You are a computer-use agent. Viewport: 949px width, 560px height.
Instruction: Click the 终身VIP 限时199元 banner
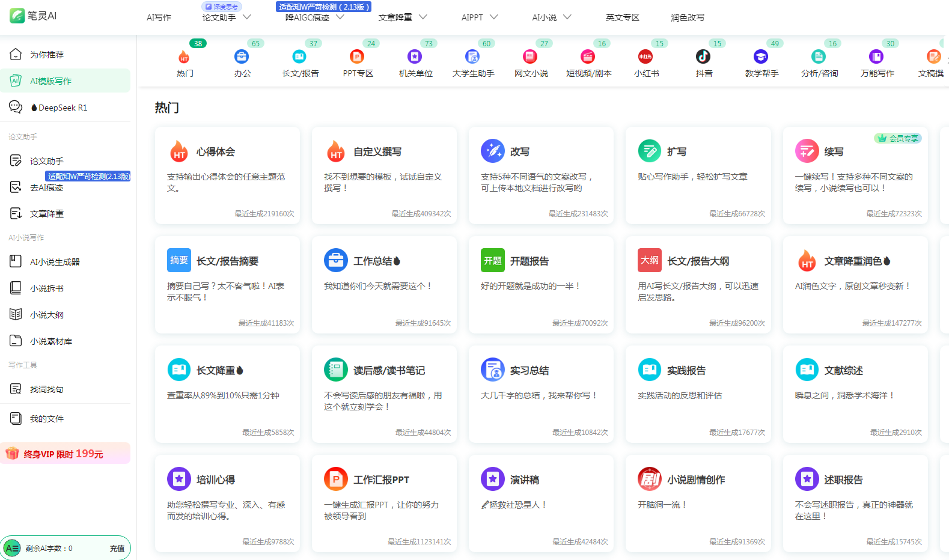point(65,454)
